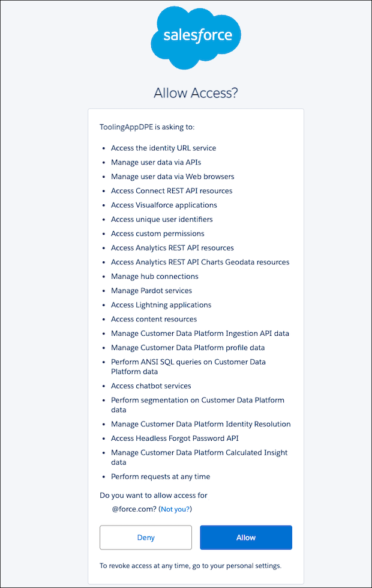Click 'Access Headless Forgot Password API' item
372x588 pixels.
point(175,438)
